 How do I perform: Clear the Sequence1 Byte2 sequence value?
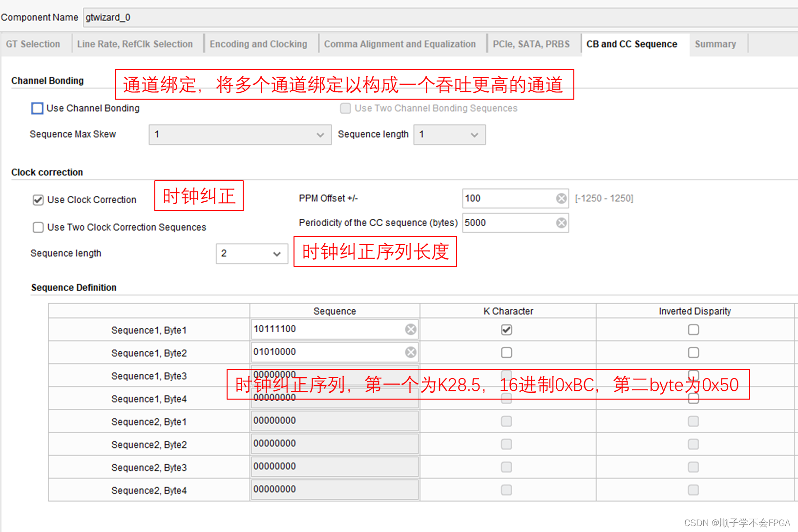[411, 352]
